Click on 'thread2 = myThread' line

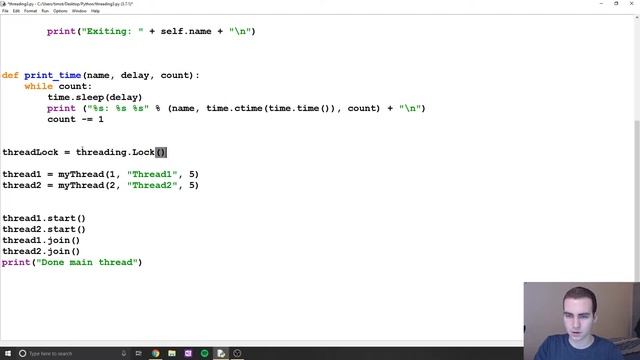100,185
